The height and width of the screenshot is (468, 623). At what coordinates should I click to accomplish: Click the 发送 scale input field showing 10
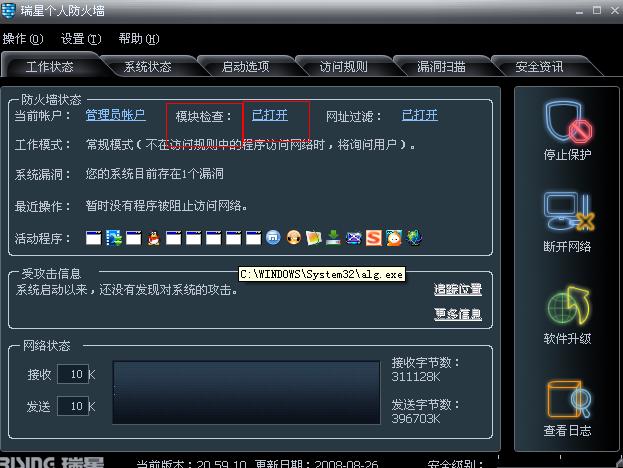click(73, 406)
